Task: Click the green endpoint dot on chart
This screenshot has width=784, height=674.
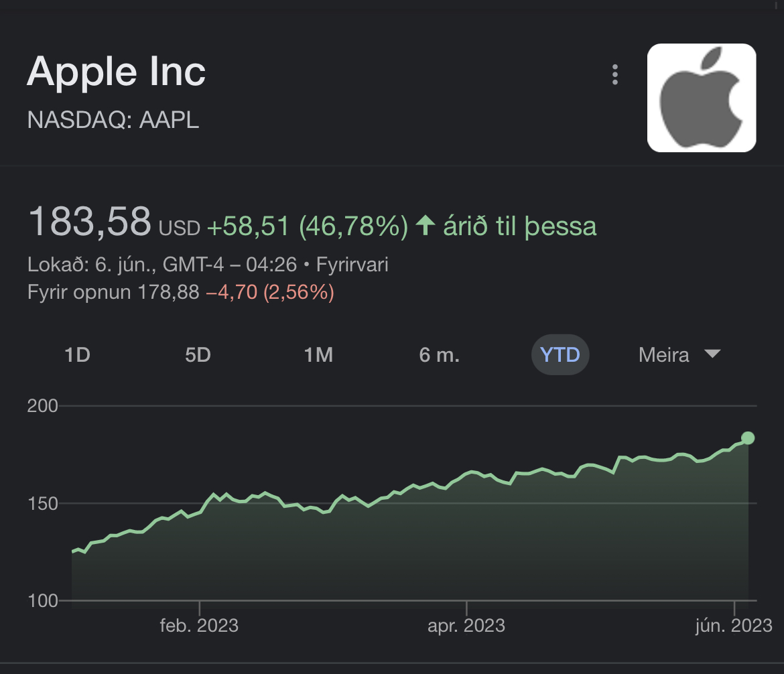Action: point(748,438)
